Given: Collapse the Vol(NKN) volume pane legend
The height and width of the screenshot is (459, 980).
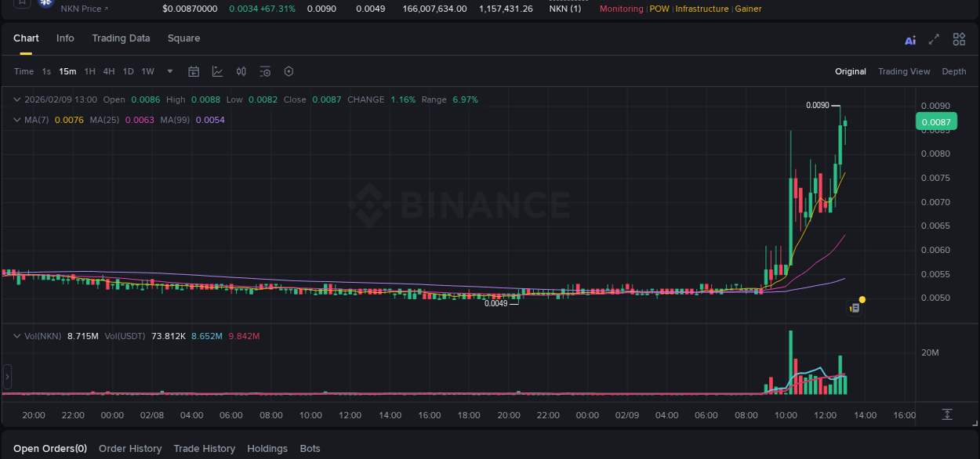Looking at the screenshot, I should coord(16,335).
